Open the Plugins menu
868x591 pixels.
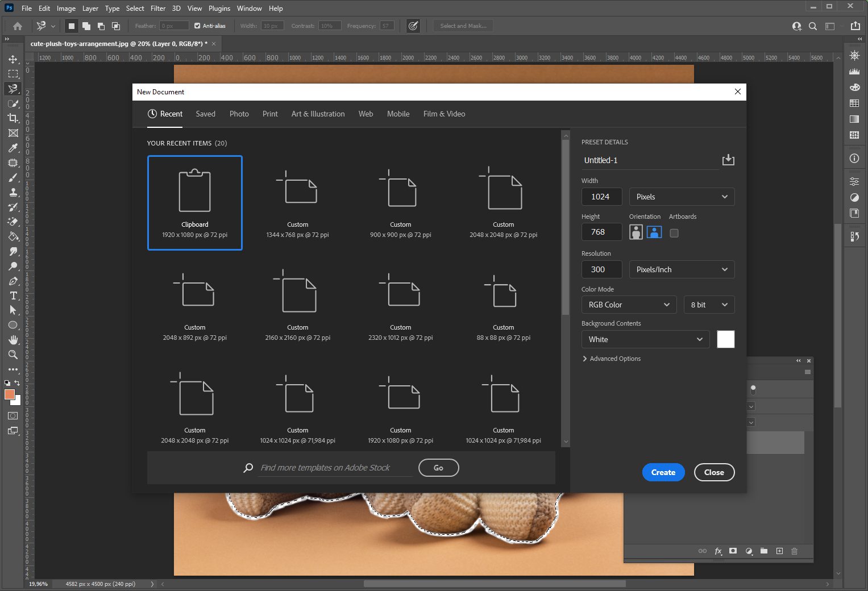click(x=219, y=8)
